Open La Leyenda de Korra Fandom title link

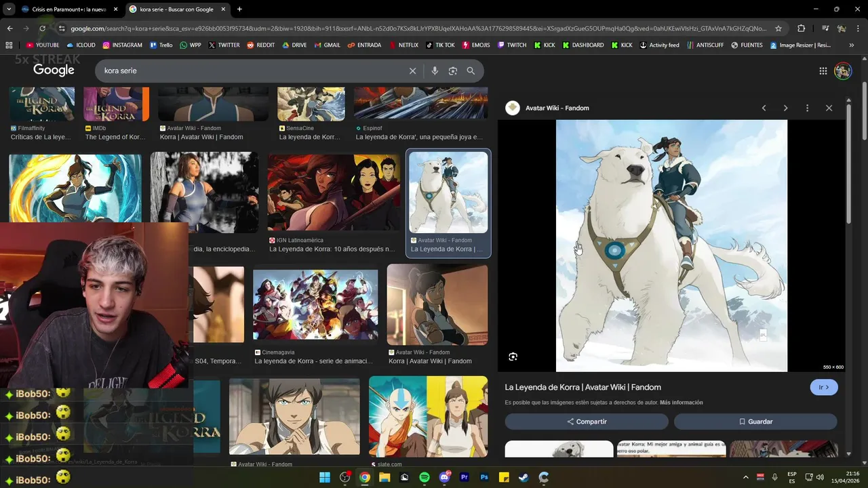(583, 387)
